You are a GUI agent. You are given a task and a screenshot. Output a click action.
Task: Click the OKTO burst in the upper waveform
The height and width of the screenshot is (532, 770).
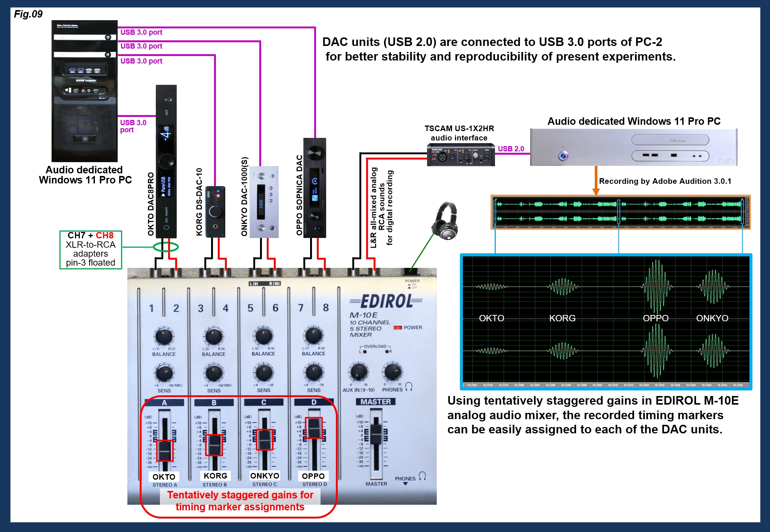pos(492,287)
